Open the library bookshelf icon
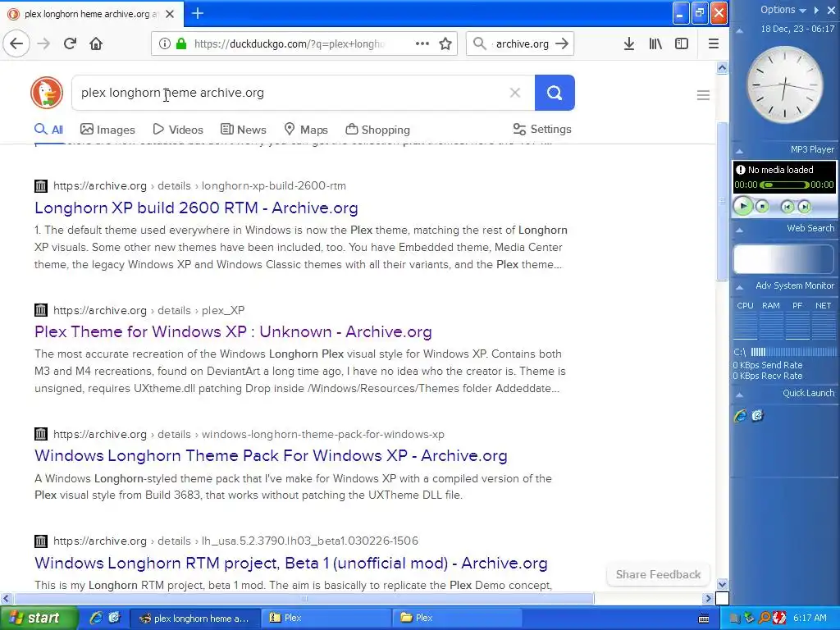 pyautogui.click(x=655, y=44)
